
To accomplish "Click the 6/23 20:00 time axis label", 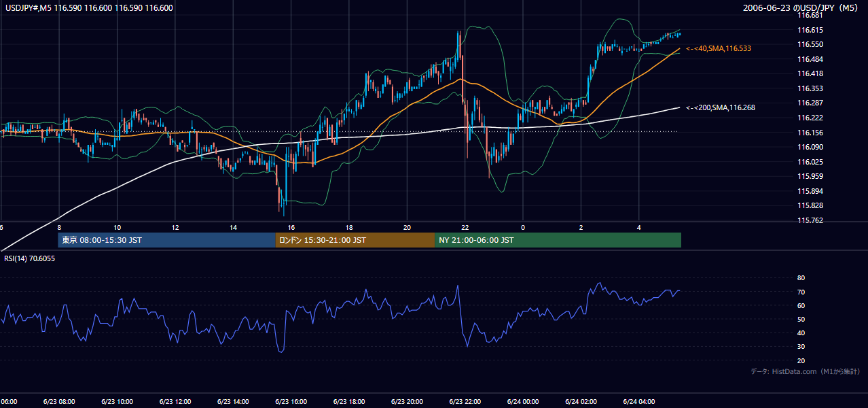I will [x=407, y=402].
